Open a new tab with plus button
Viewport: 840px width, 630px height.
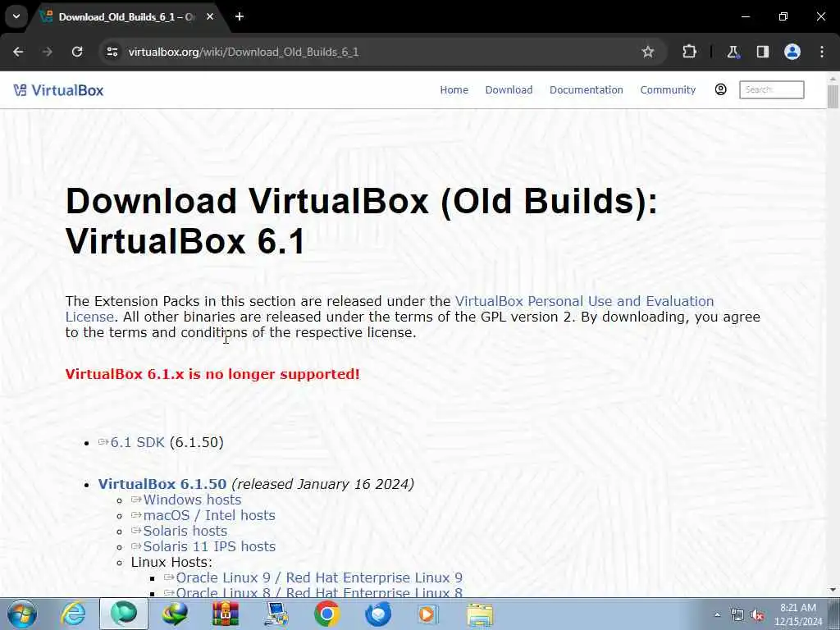[x=240, y=16]
